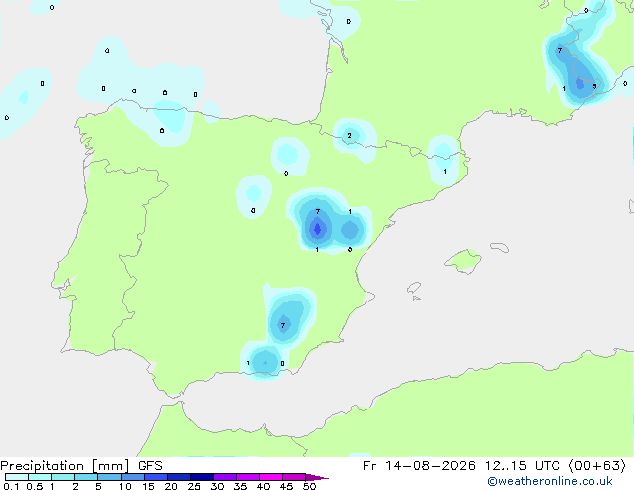The height and width of the screenshot is (490, 634).
Task: Click the '35' legend scale value
Action: (240, 486)
